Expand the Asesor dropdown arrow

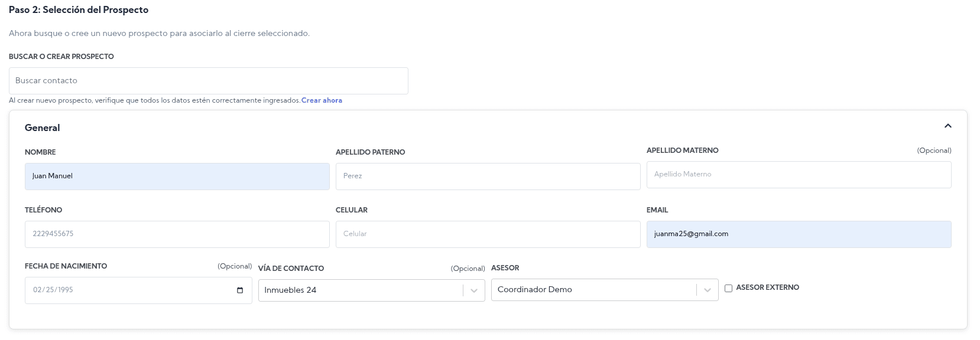pyautogui.click(x=707, y=290)
